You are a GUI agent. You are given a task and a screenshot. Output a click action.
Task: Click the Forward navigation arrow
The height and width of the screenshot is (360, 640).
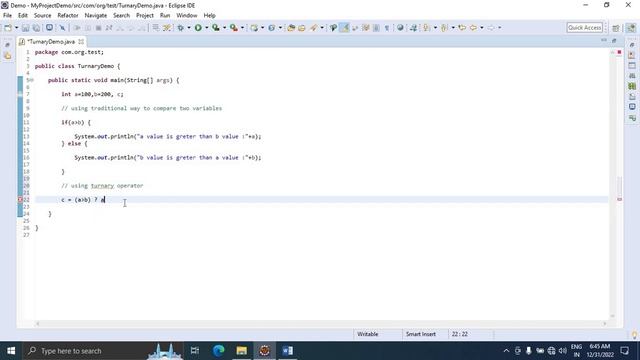pyautogui.click(x=491, y=28)
